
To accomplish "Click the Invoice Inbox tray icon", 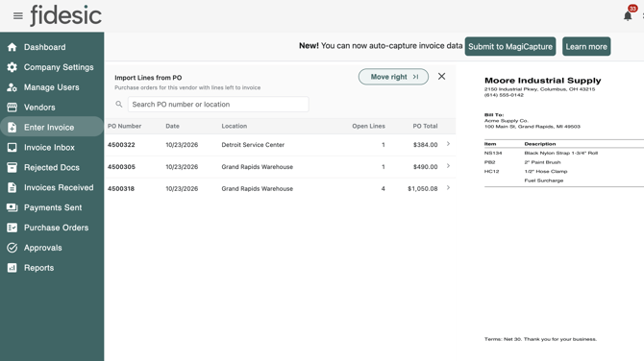I will click(x=12, y=148).
